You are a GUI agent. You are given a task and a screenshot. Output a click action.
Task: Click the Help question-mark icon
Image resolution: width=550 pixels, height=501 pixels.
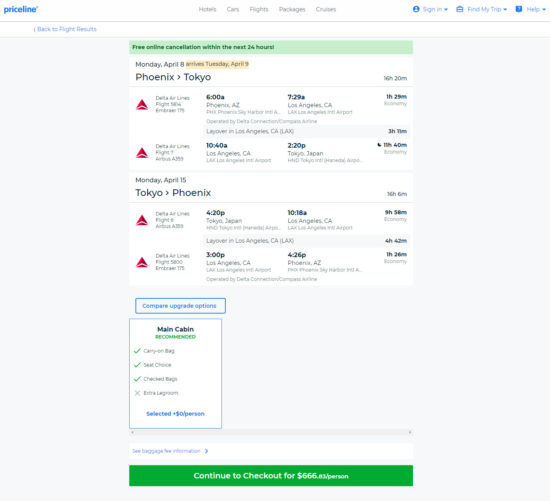pos(519,9)
